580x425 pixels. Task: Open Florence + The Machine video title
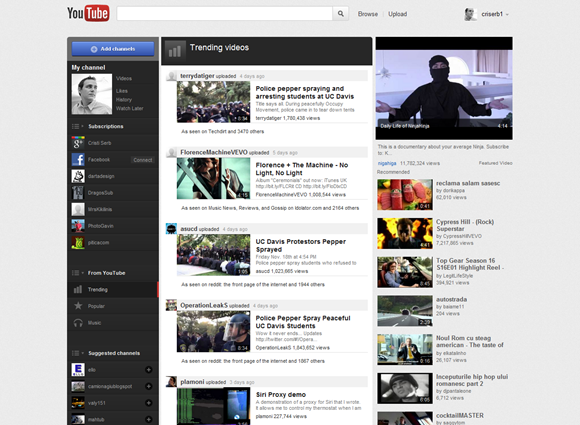(x=302, y=169)
